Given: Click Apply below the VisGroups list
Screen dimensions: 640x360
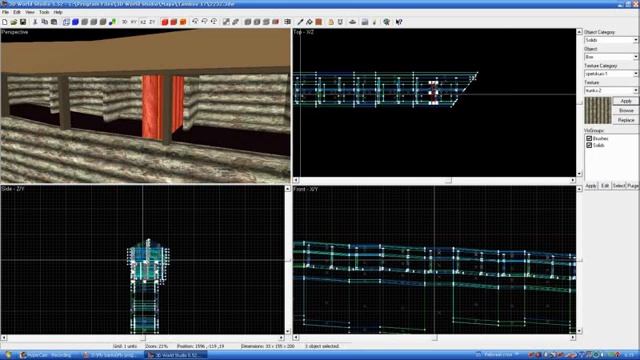Looking at the screenshot, I should tap(591, 186).
